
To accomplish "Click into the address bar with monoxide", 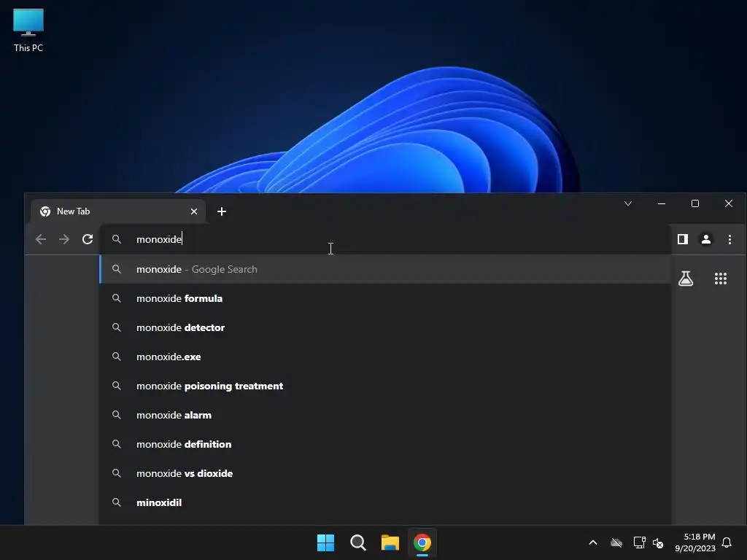I will point(385,239).
